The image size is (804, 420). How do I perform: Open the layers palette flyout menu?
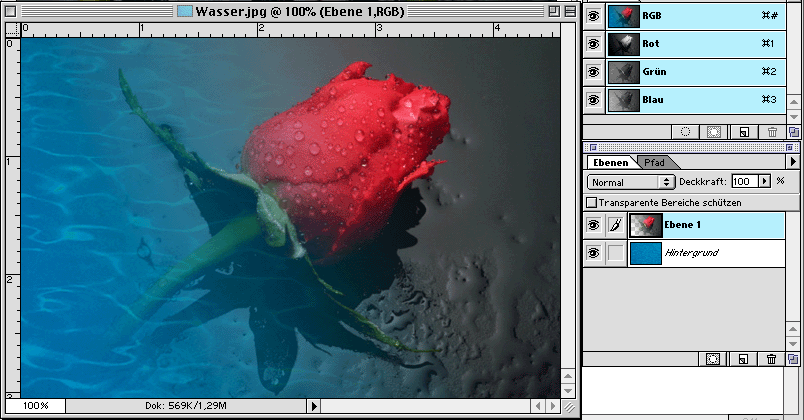793,161
